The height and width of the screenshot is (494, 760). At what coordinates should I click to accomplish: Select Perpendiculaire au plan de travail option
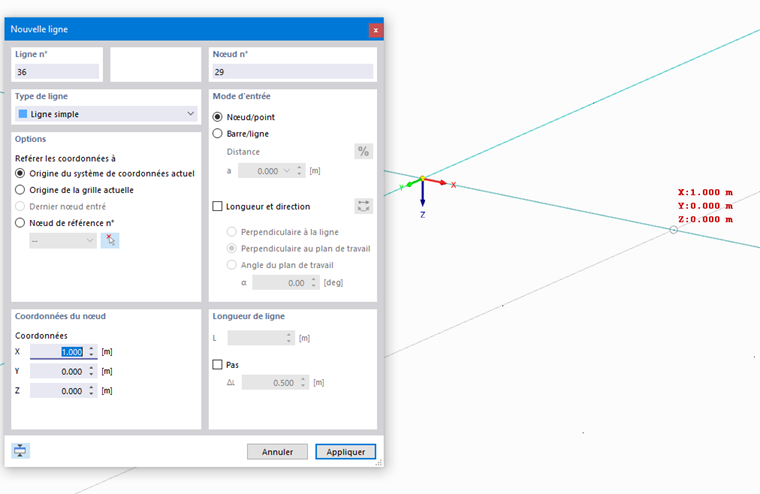pyautogui.click(x=232, y=248)
